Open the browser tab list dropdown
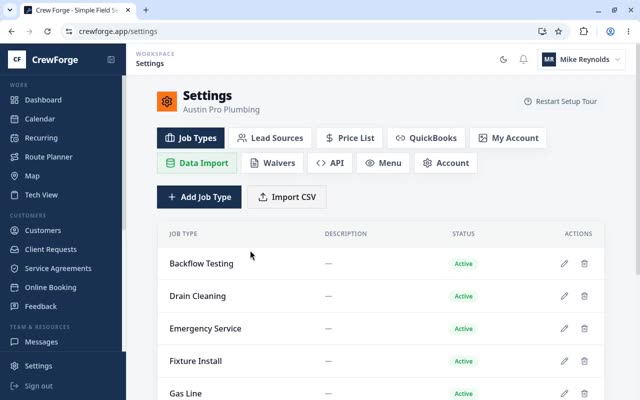 pos(10,10)
